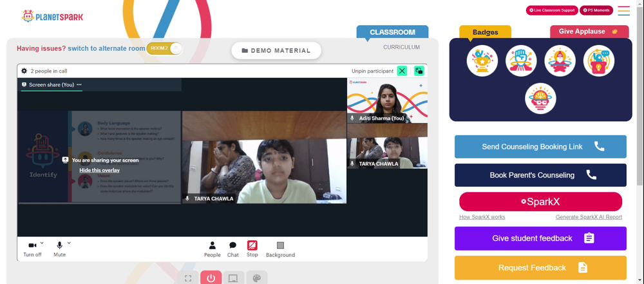Open Live Classroom Support
The width and height of the screenshot is (644, 284).
pyautogui.click(x=552, y=10)
